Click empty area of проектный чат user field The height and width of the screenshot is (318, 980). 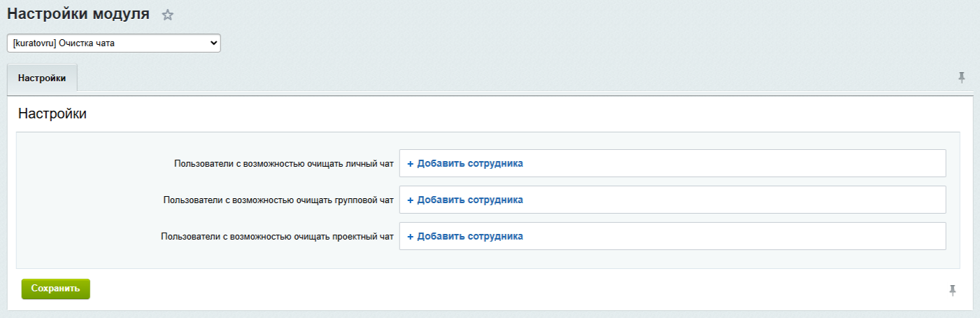click(x=734, y=236)
